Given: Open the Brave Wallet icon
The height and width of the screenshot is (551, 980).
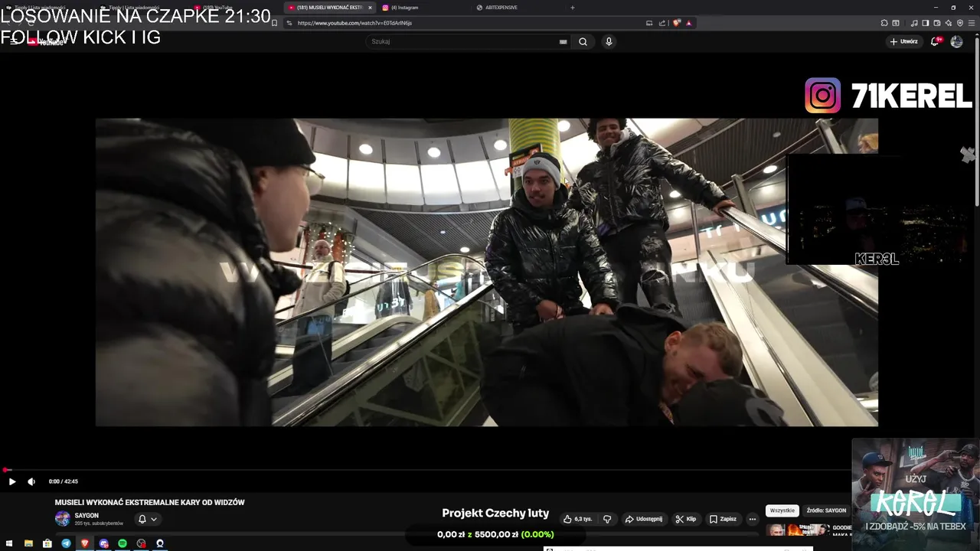Looking at the screenshot, I should click(936, 23).
